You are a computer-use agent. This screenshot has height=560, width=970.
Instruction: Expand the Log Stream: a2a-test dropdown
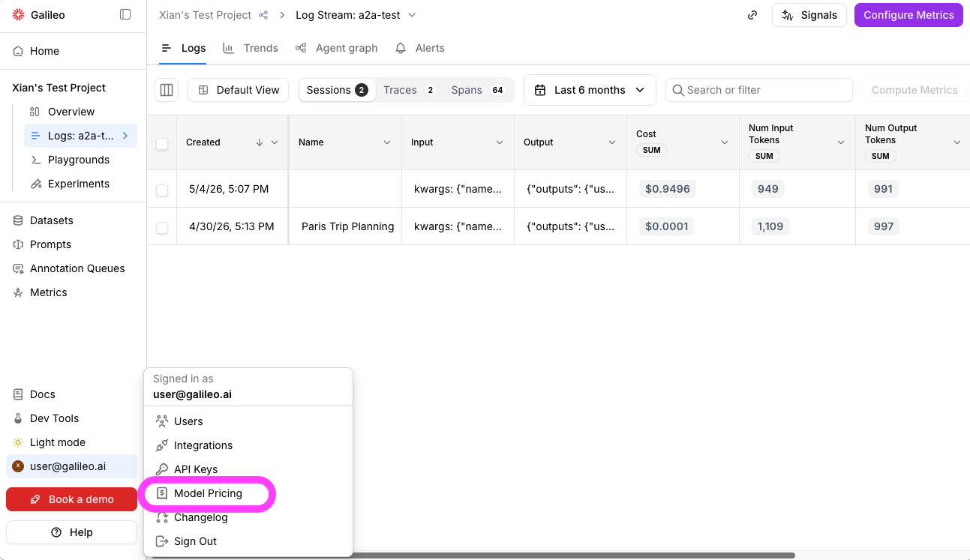411,15
